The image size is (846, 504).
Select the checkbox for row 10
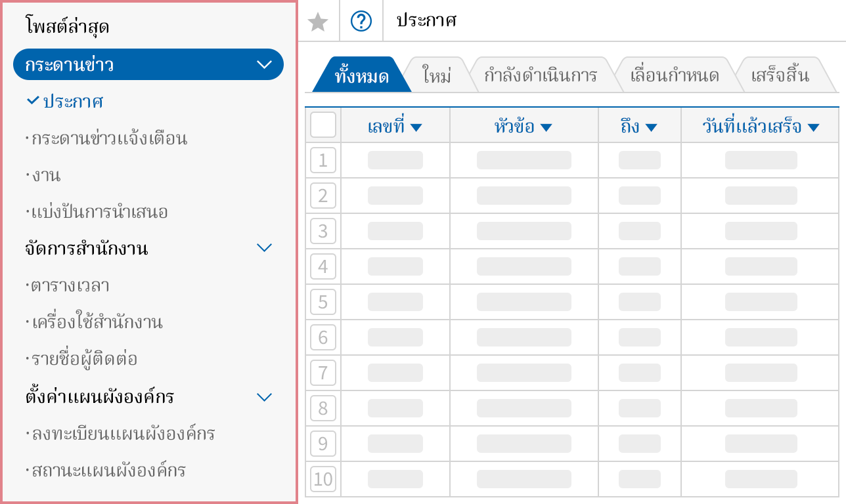coord(323,479)
